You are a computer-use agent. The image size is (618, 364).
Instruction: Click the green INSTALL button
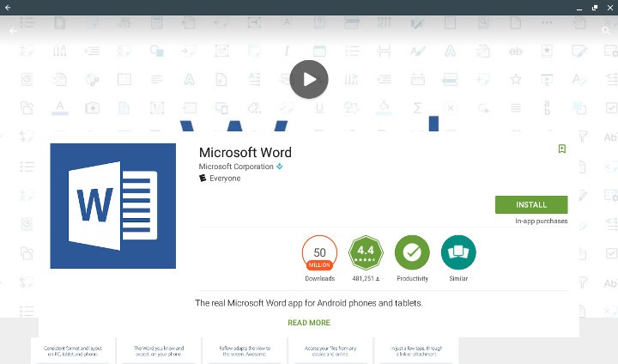point(531,204)
